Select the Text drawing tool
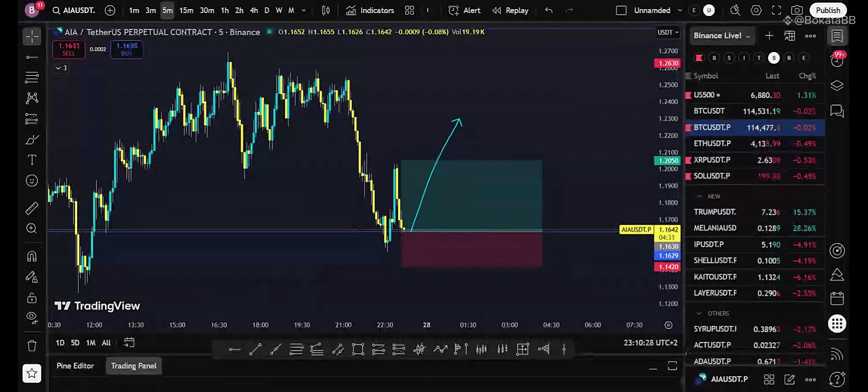The image size is (868, 392). [x=32, y=160]
